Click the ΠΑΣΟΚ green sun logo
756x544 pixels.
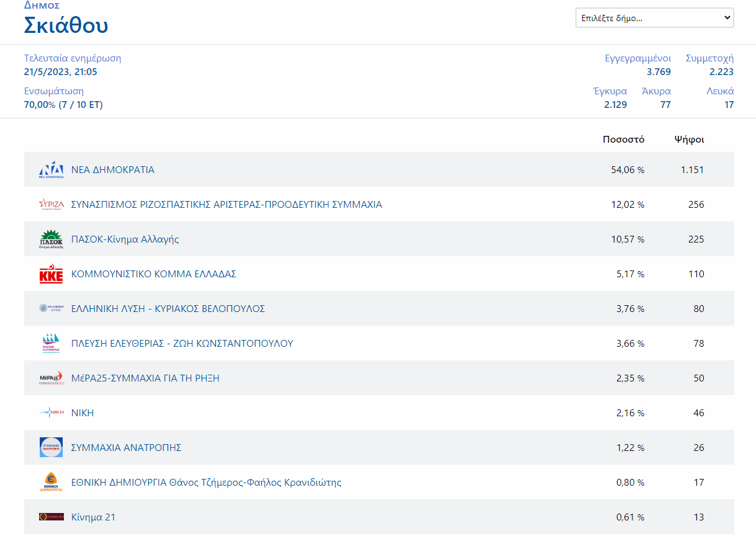pyautogui.click(x=51, y=239)
